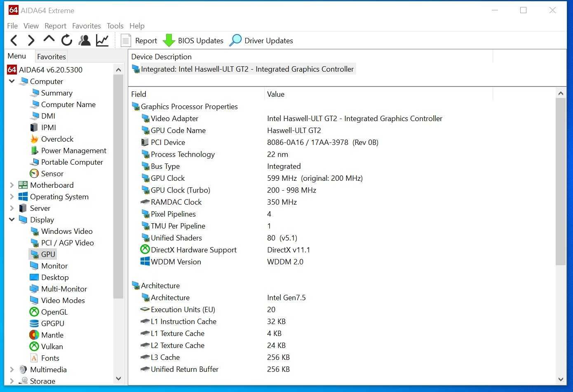The image size is (573, 392).
Task: Click the OpenGL icon in the tree
Action: (34, 312)
